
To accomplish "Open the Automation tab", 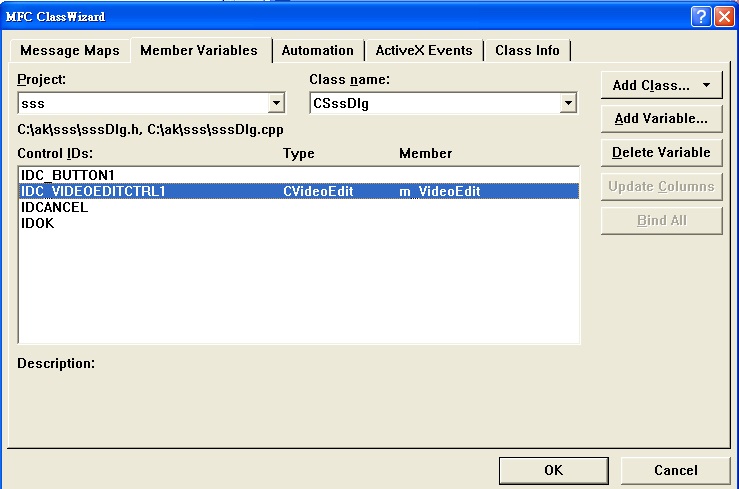I will (x=317, y=51).
